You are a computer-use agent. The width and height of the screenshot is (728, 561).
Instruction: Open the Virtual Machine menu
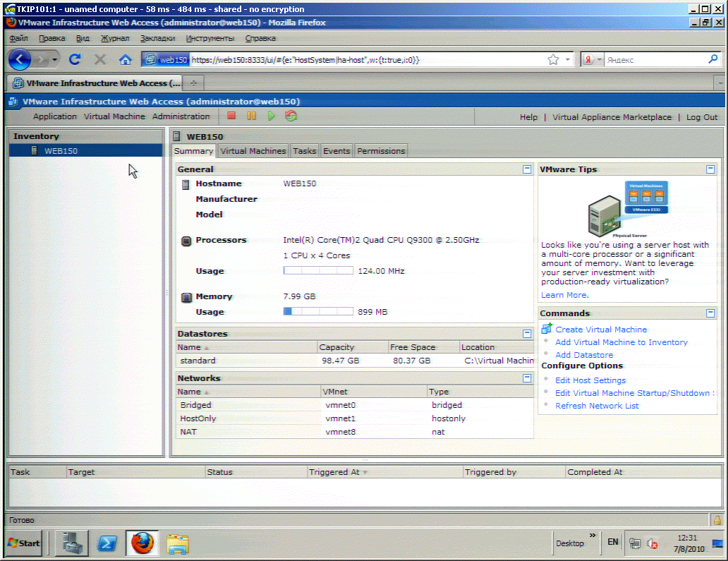[114, 116]
